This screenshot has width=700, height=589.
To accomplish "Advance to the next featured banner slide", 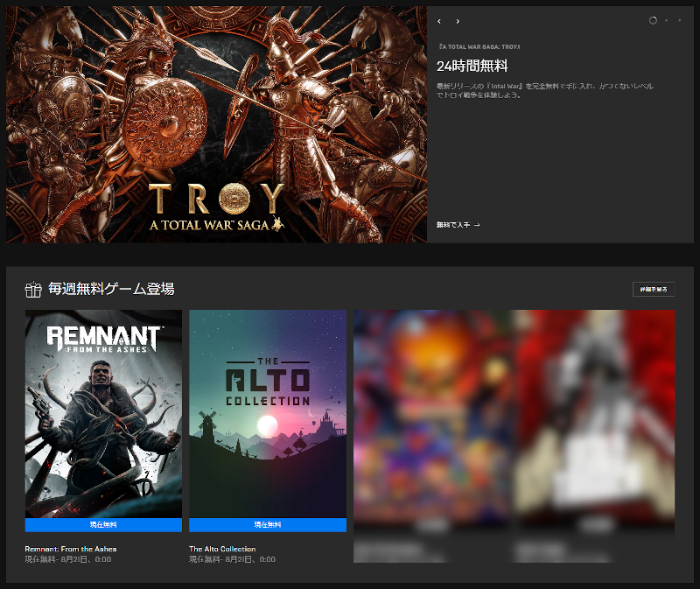I will (x=458, y=21).
